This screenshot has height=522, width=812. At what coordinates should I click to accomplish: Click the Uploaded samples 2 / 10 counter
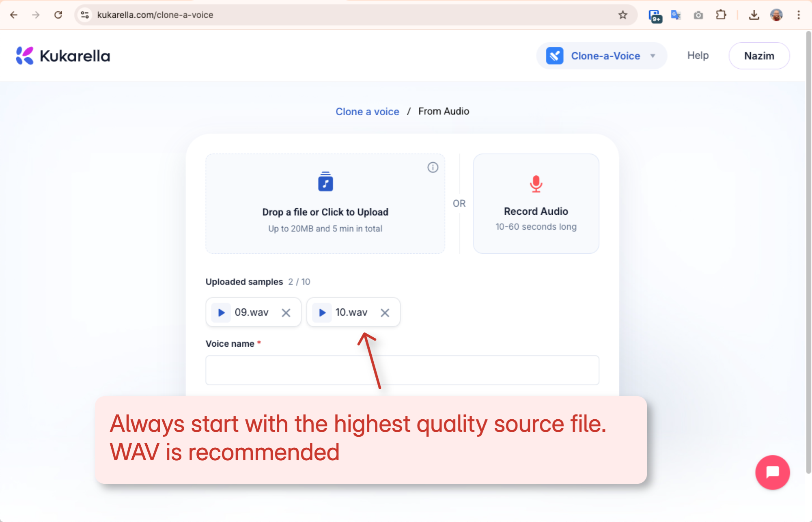coord(299,282)
